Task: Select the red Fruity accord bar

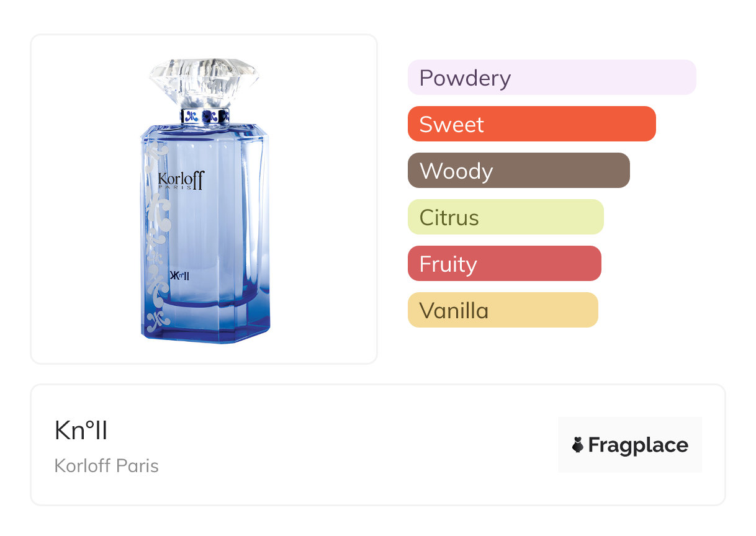Action: coord(504,264)
